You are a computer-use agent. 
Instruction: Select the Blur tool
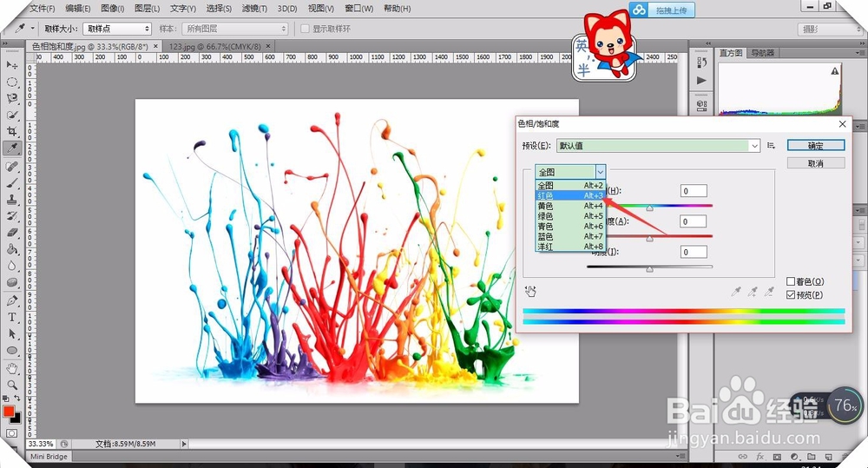pyautogui.click(x=11, y=266)
